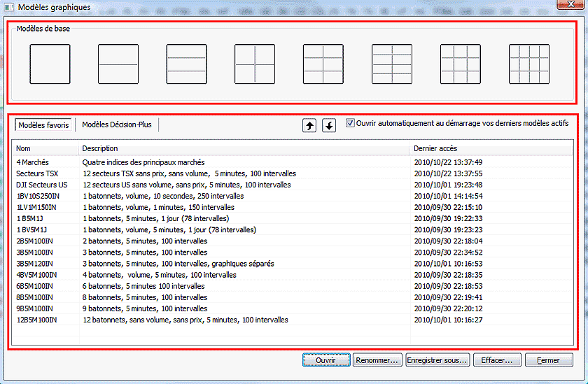588x384 pixels.
Task: Switch to Modèles Décision-Plus tab
Action: (117, 125)
